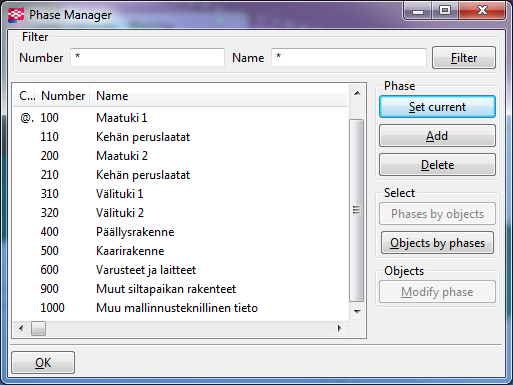Viewport: 513px width, 385px height.
Task: Click the Set current button
Action: 437,107
